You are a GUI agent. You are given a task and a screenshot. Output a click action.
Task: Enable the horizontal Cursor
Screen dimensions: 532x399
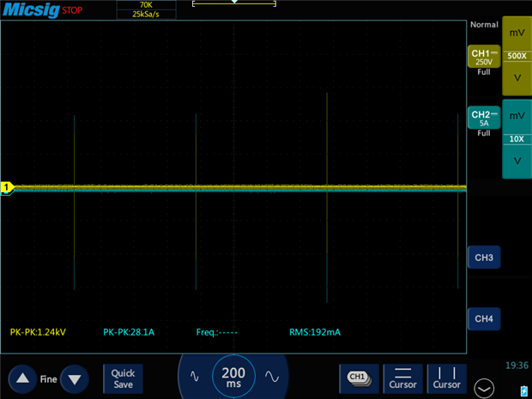tap(403, 378)
